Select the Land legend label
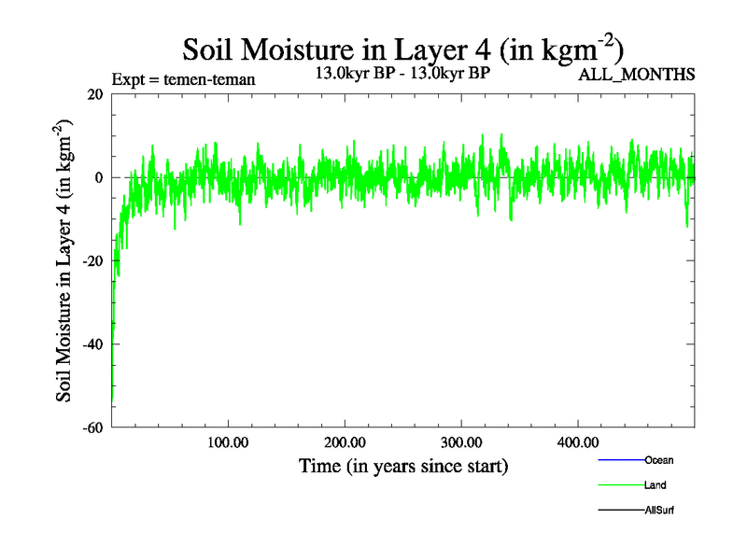Screen dimensions: 747x560 [x=655, y=485]
